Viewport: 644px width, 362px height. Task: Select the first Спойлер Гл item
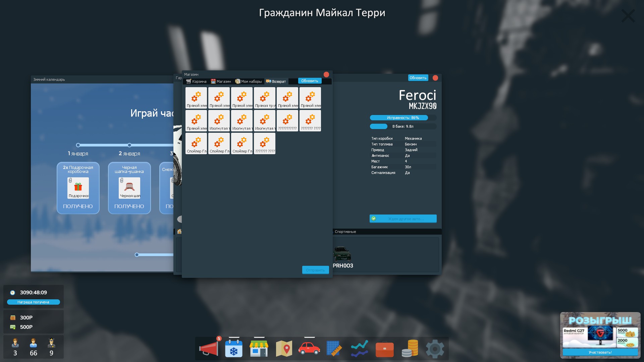point(196,143)
